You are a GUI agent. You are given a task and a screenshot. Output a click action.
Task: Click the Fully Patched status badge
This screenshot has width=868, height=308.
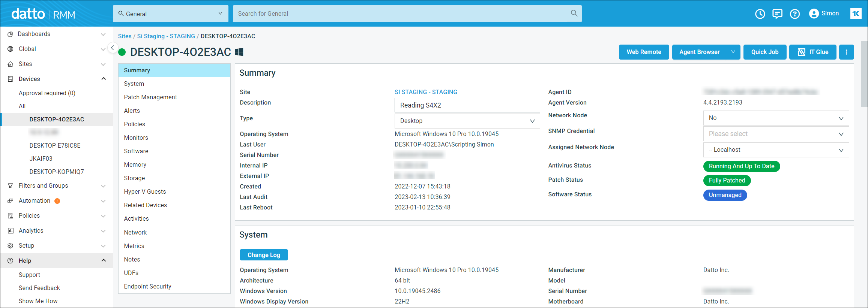pos(727,181)
